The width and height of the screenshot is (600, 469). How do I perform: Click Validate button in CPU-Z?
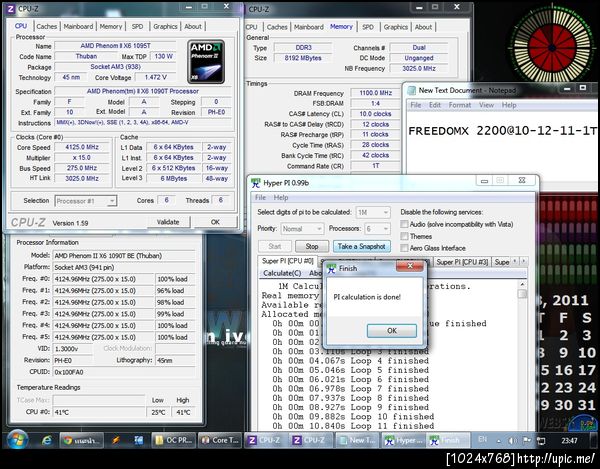(x=168, y=222)
